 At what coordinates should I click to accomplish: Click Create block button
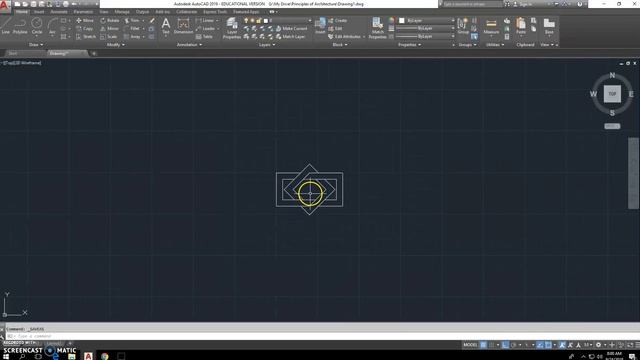338,20
